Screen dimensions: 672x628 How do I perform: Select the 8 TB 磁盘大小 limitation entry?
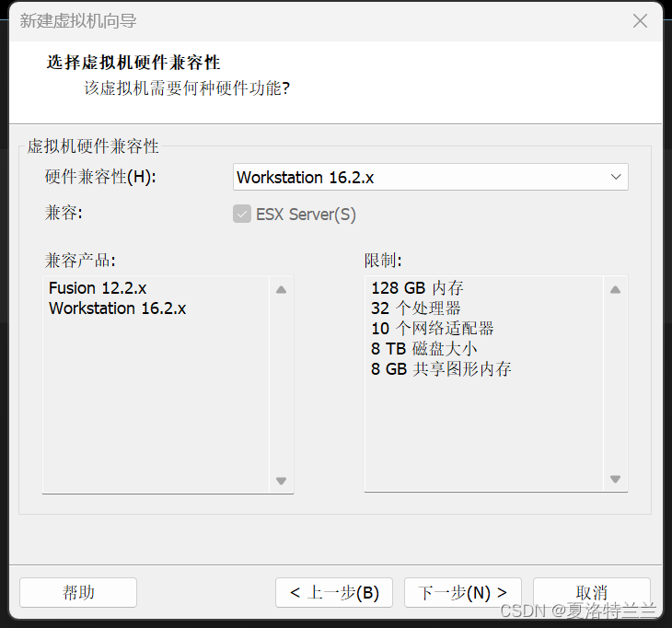pyautogui.click(x=424, y=348)
